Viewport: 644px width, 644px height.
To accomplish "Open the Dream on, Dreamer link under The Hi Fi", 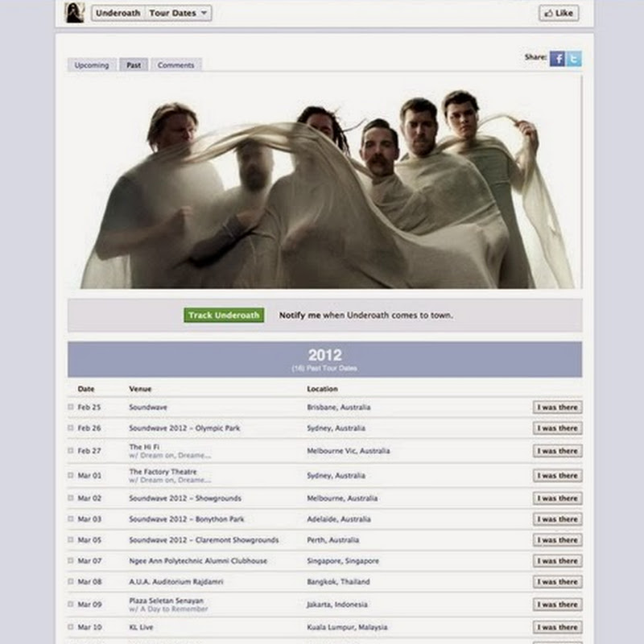I will pyautogui.click(x=170, y=455).
